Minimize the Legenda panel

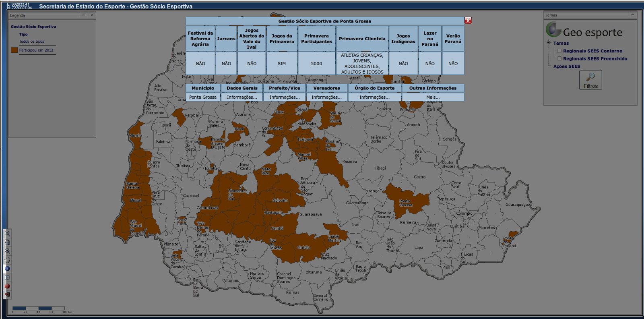click(84, 15)
